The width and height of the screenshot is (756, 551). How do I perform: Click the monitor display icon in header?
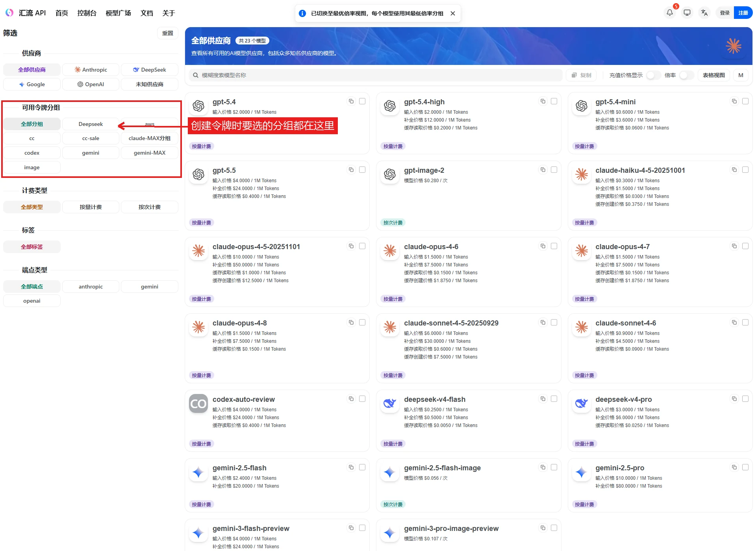(x=687, y=13)
